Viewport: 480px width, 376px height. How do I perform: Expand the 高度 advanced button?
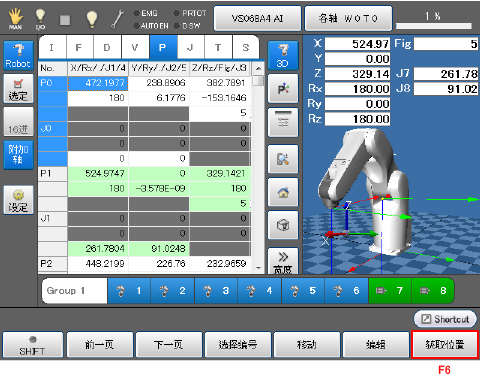click(x=283, y=261)
